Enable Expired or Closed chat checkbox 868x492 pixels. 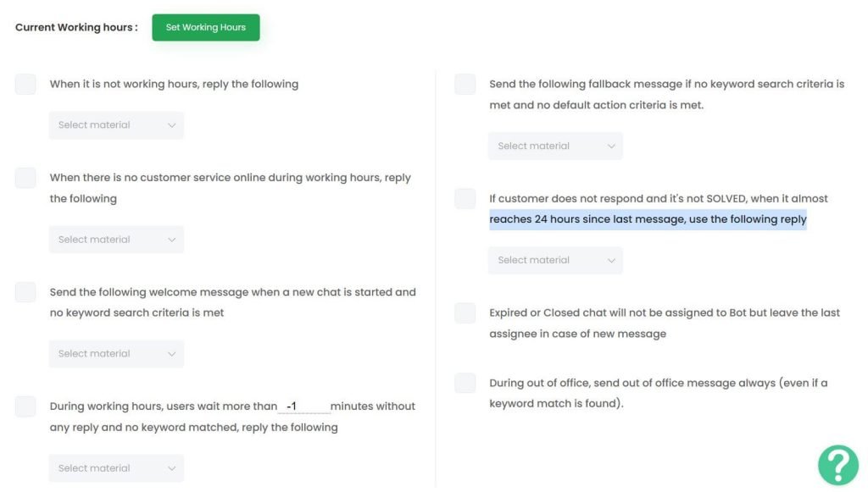pos(465,312)
